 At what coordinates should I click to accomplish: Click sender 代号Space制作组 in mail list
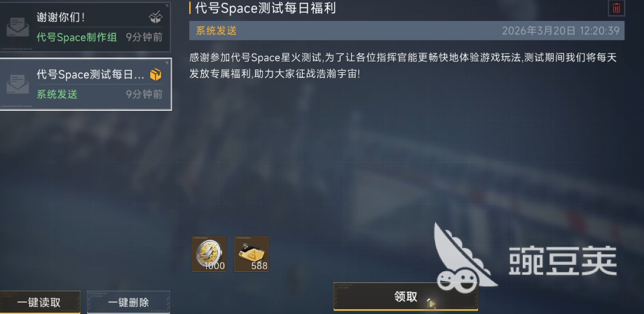[x=77, y=37]
